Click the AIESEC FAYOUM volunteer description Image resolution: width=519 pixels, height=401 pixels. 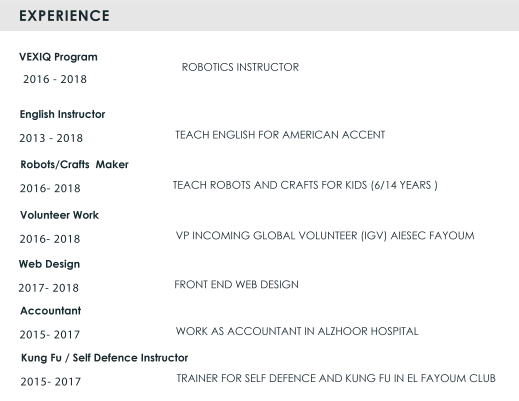tap(325, 236)
